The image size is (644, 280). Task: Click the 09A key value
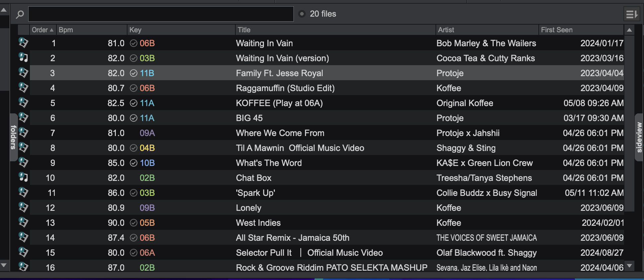[147, 133]
